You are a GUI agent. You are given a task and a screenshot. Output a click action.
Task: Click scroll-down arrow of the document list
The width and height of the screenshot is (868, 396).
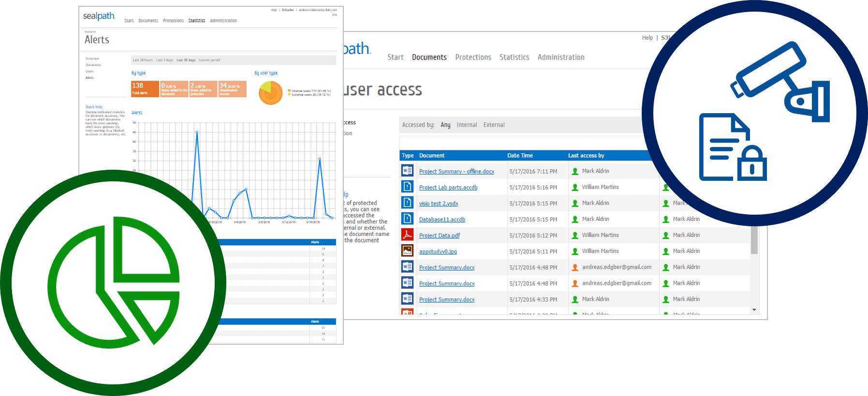point(754,310)
